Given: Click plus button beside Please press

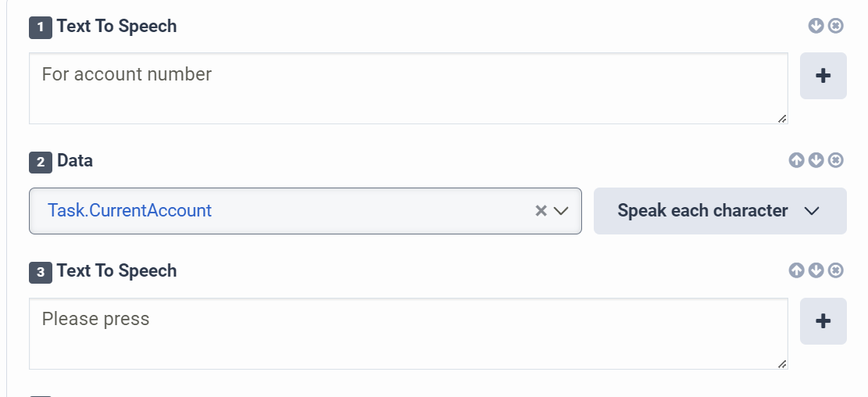Looking at the screenshot, I should click(823, 320).
